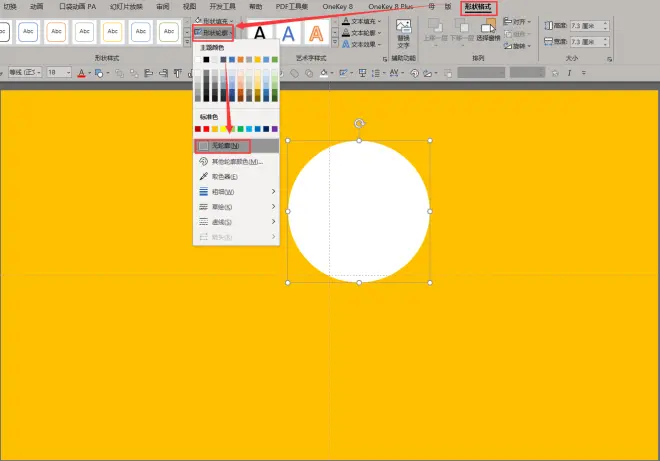The width and height of the screenshot is (660, 461).
Task: Switch to the Slide Show (幻灯片放映) tab
Action: pos(126,6)
